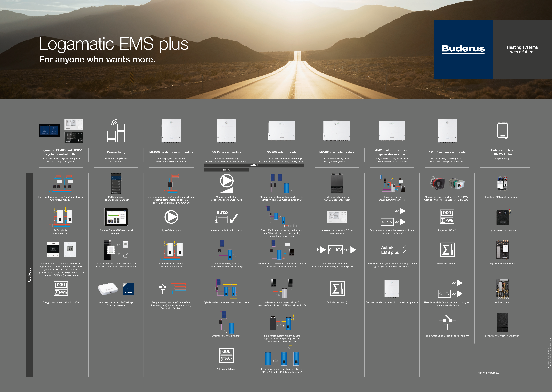The width and height of the screenshot is (552, 392).
Task: Click the Wireless module MX300 image
Action: coord(116,250)
